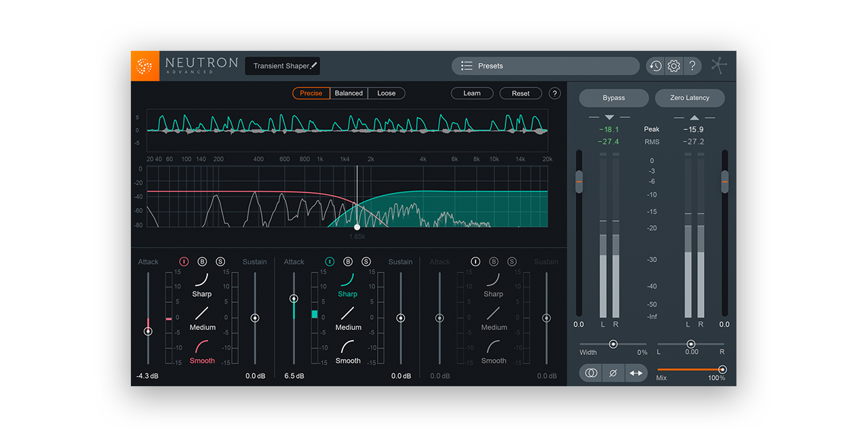
Task: Toggle third band bypass (B) button
Action: pyautogui.click(x=494, y=262)
